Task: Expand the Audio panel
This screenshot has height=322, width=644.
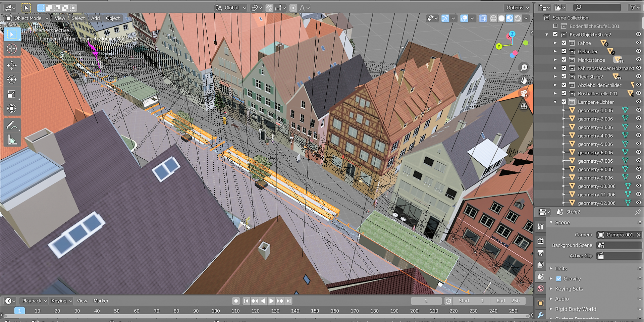Action: coord(551,299)
